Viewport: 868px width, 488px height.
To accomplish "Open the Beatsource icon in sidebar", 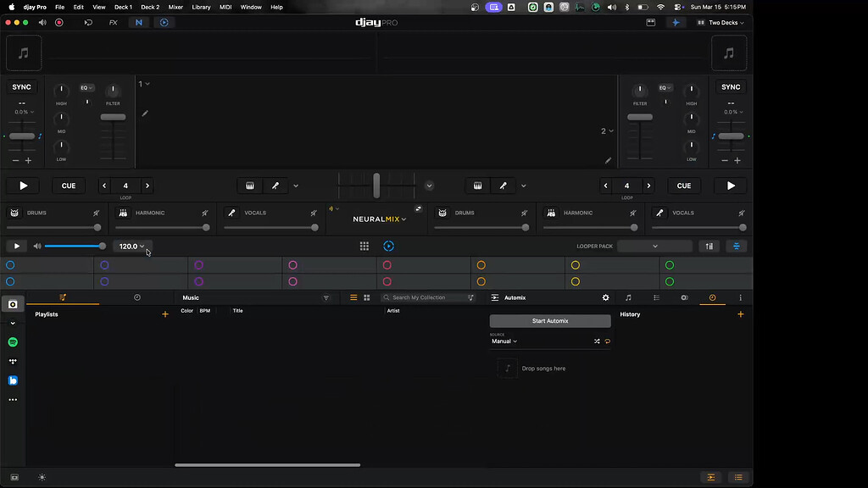I will pyautogui.click(x=13, y=380).
